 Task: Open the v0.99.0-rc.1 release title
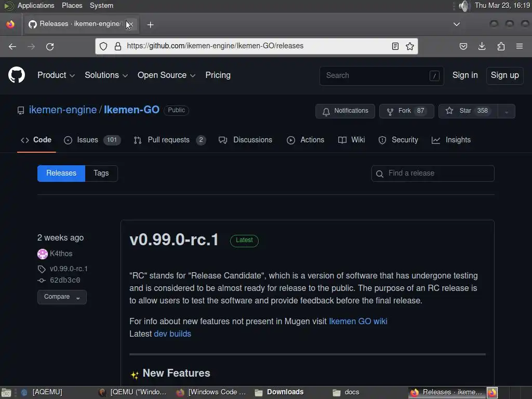point(174,240)
